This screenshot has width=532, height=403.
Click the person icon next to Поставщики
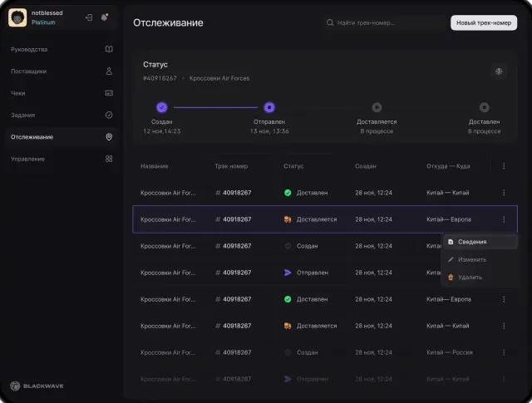[109, 71]
